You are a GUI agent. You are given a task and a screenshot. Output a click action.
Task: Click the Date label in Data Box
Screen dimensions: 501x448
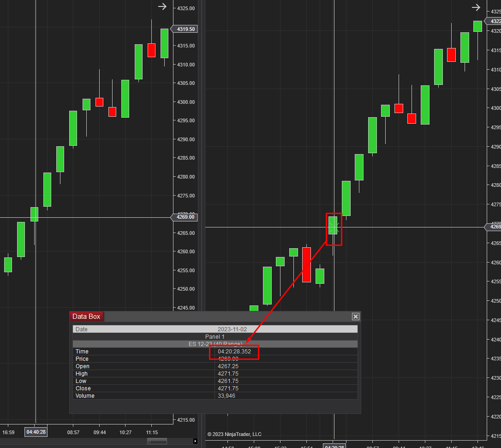[x=82, y=329]
